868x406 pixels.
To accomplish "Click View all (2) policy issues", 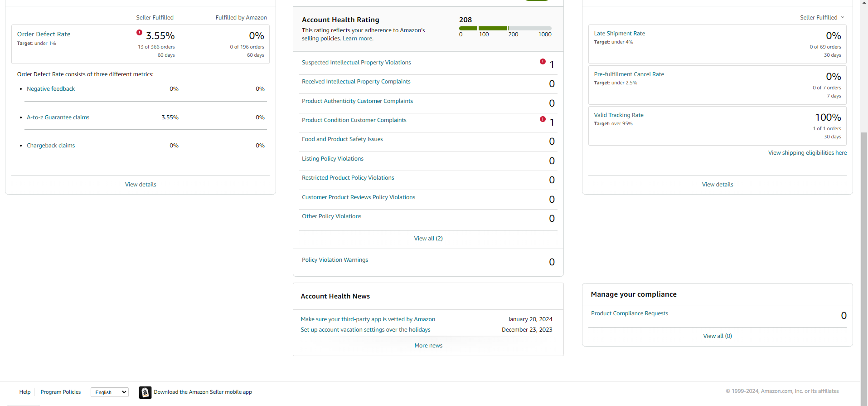I will click(428, 239).
